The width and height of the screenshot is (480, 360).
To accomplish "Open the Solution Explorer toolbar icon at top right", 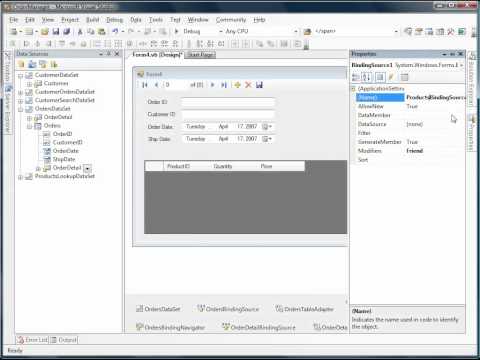I will [x=408, y=31].
